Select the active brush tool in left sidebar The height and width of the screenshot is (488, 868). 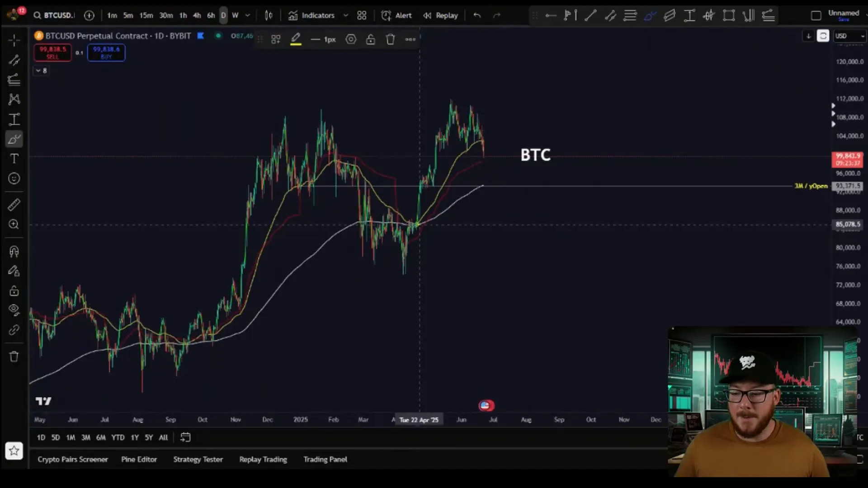click(x=14, y=139)
